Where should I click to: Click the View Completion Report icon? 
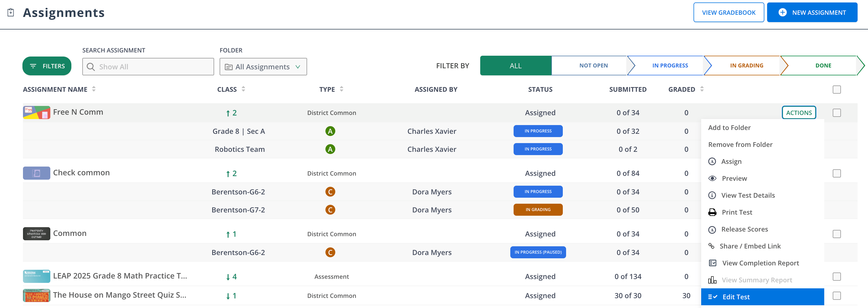click(712, 263)
